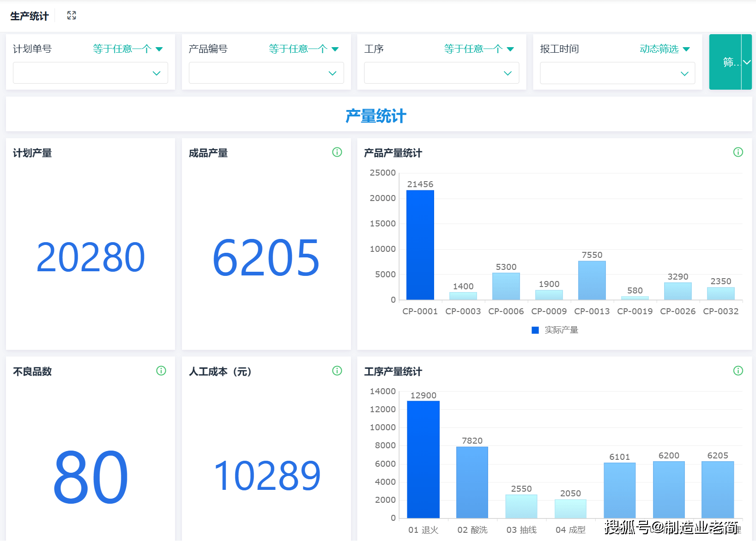The width and height of the screenshot is (756, 543).
Task: Open the 工序 selection dropdown
Action: point(442,73)
